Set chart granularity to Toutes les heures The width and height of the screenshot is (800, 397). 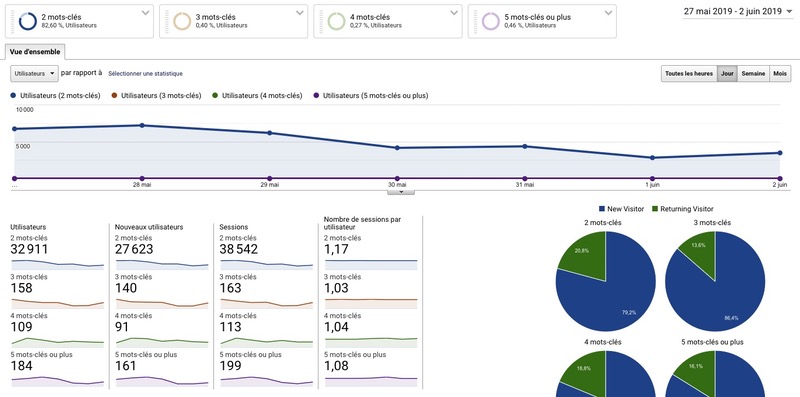tap(689, 73)
